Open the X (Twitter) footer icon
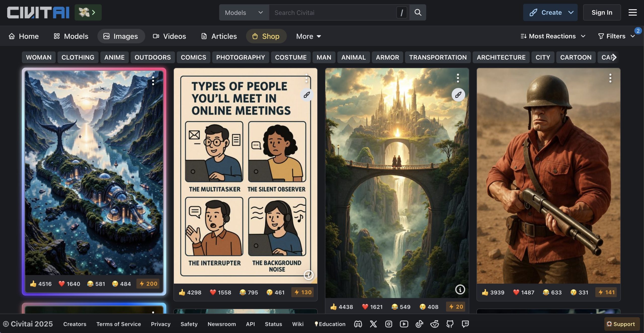Viewport: 644px width, 333px height. tap(373, 324)
